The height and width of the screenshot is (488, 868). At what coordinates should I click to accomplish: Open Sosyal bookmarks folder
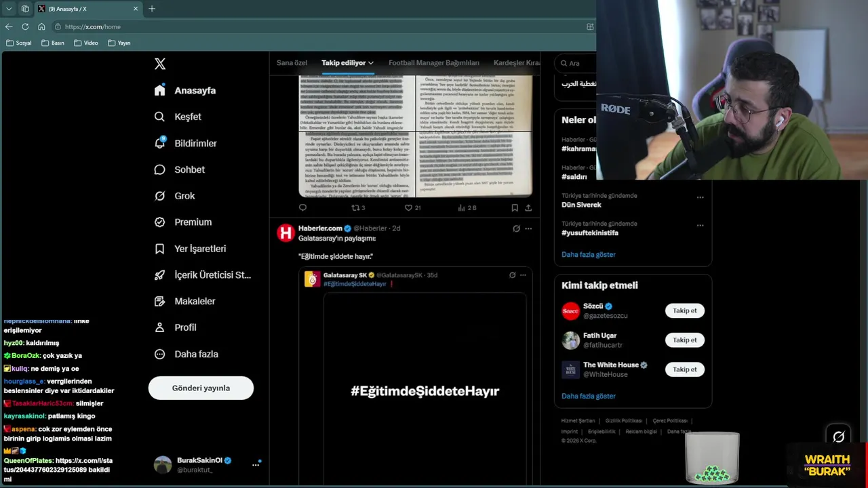coord(19,43)
